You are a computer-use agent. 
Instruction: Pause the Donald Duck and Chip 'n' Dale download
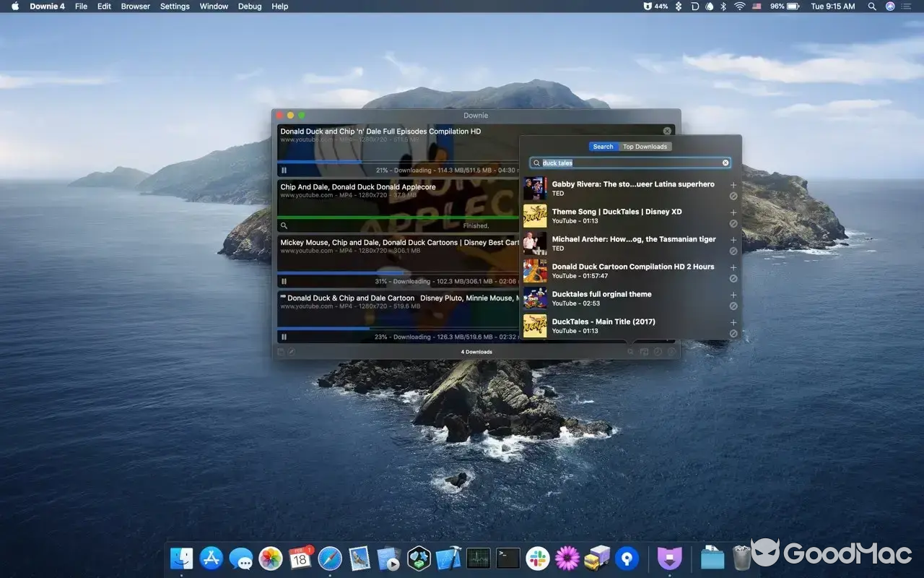click(x=284, y=171)
